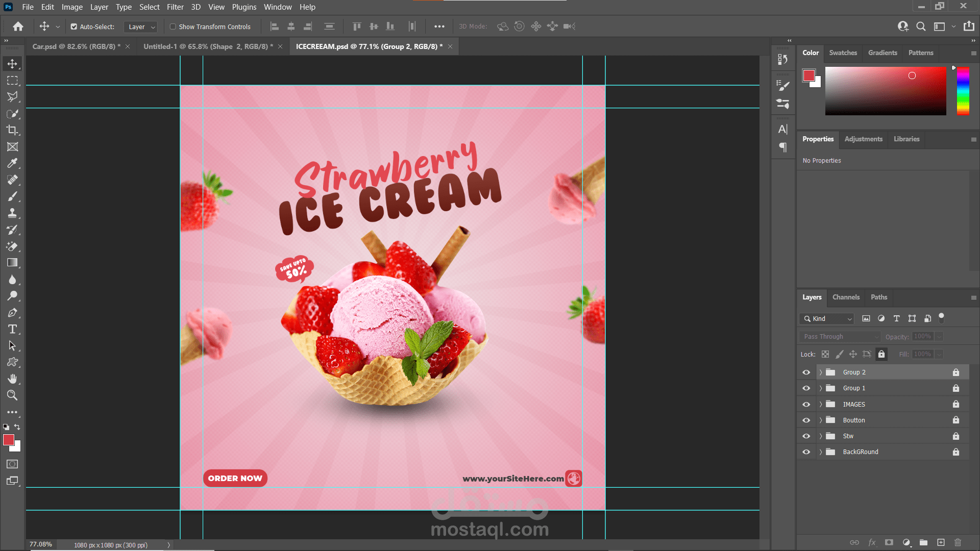Select the Gradient tool
This screenshot has width=980, height=551.
(12, 263)
